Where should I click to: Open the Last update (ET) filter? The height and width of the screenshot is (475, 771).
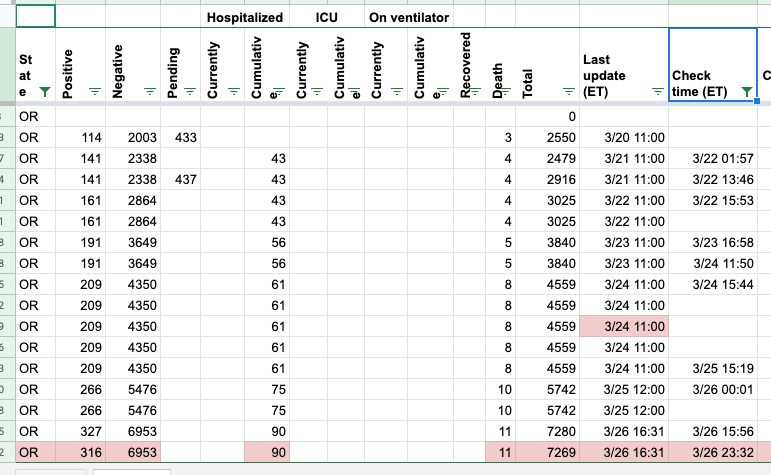[658, 91]
